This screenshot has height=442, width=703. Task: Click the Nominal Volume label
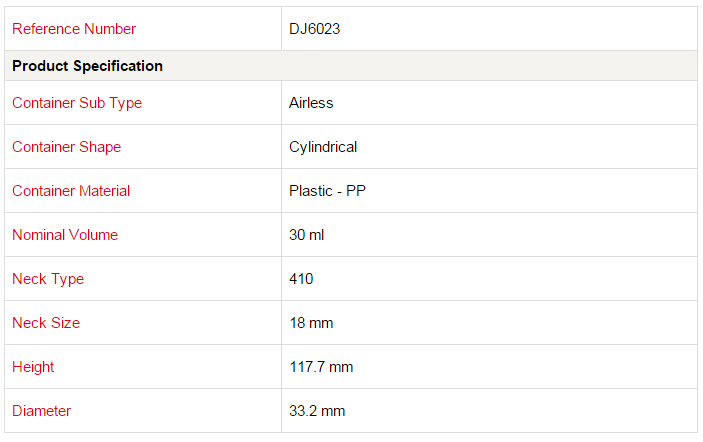coord(65,235)
